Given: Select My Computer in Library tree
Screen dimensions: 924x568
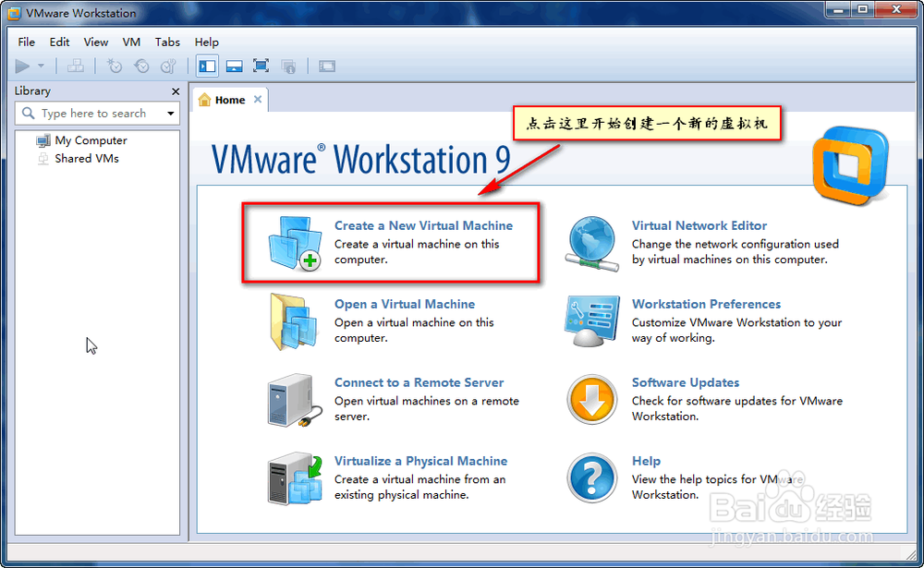Looking at the screenshot, I should [x=91, y=140].
